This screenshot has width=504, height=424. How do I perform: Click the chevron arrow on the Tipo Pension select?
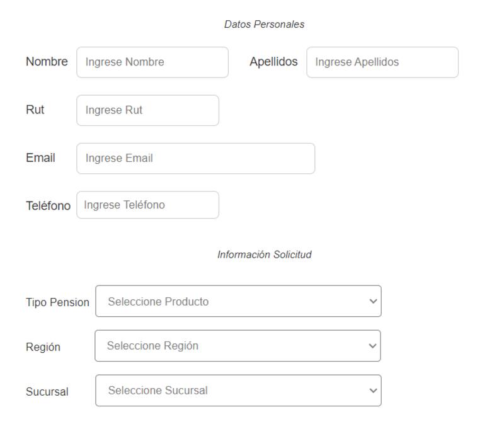(372, 301)
